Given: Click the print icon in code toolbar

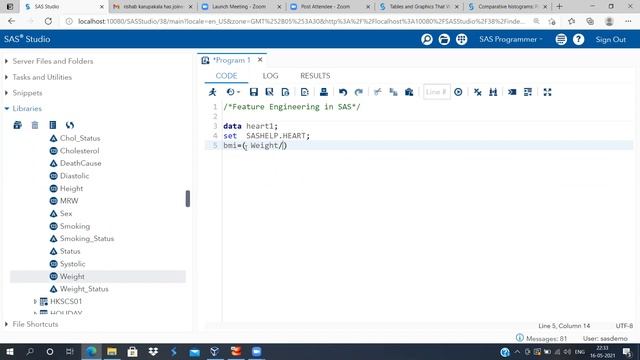Looking at the screenshot, I should [x=324, y=92].
